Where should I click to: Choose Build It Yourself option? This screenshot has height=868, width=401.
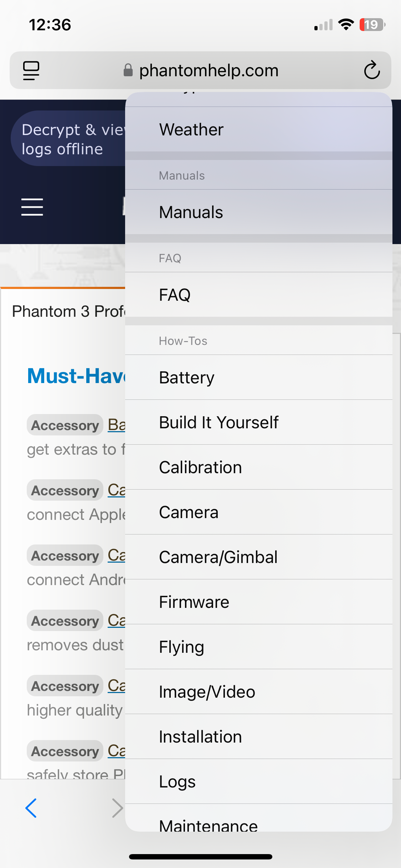click(x=259, y=422)
